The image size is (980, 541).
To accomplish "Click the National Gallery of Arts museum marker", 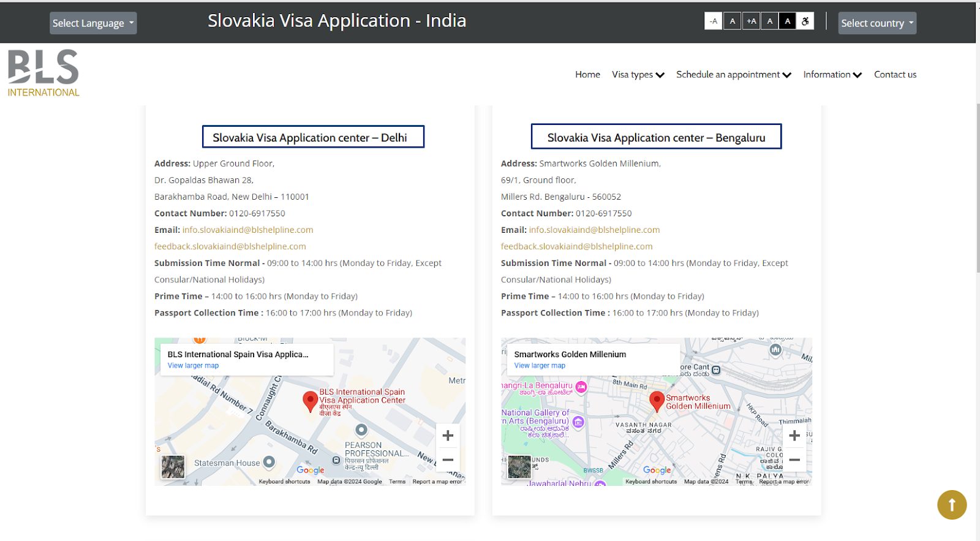I will [578, 422].
